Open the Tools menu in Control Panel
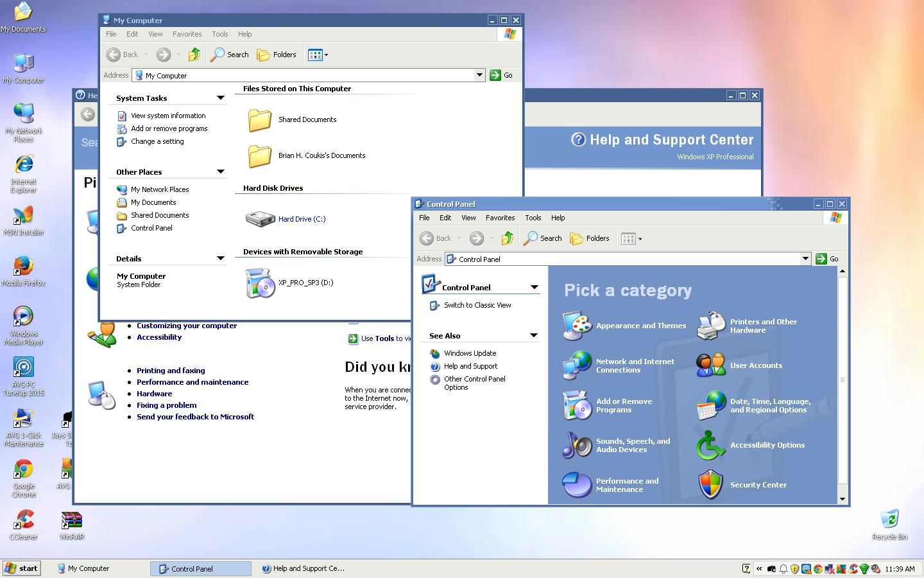This screenshot has width=924, height=578. tap(533, 218)
